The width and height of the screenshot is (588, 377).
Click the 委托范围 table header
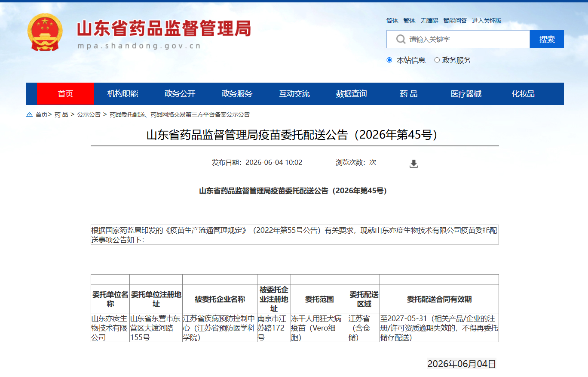[x=319, y=299]
